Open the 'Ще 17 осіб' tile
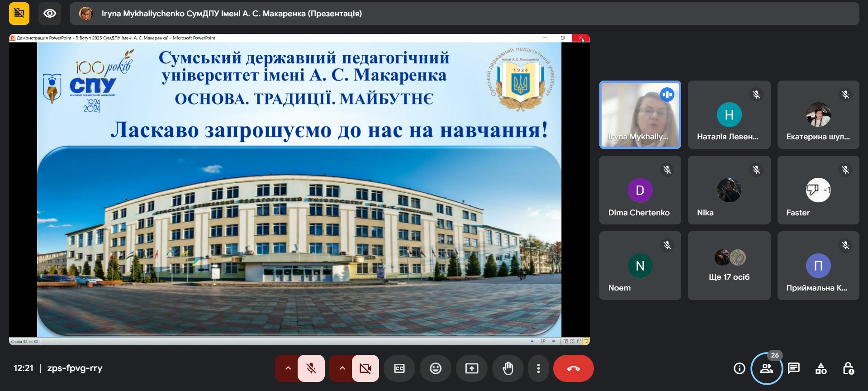This screenshot has width=868, height=391. (729, 266)
